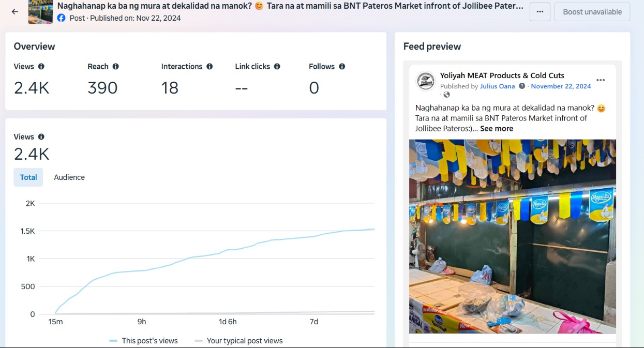Screen dimensions: 644x348
Task: Click the 18 Interactions value
Action: pos(170,88)
